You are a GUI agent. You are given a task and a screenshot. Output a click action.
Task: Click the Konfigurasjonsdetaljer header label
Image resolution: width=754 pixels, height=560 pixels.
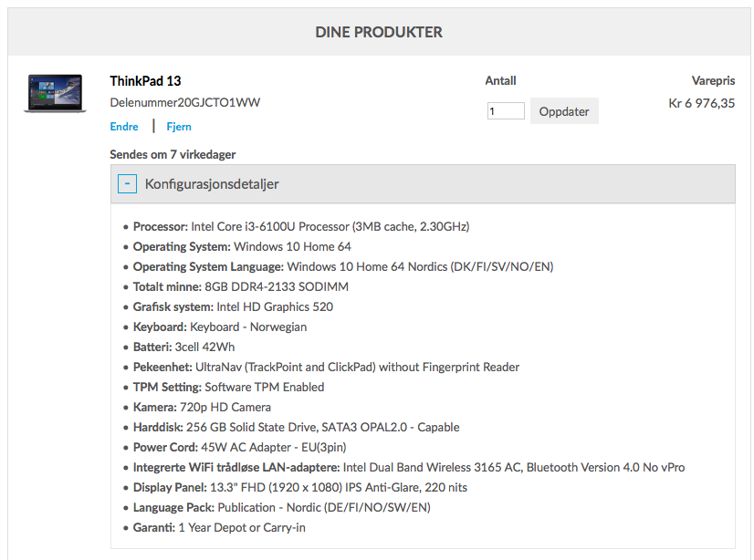click(x=212, y=184)
